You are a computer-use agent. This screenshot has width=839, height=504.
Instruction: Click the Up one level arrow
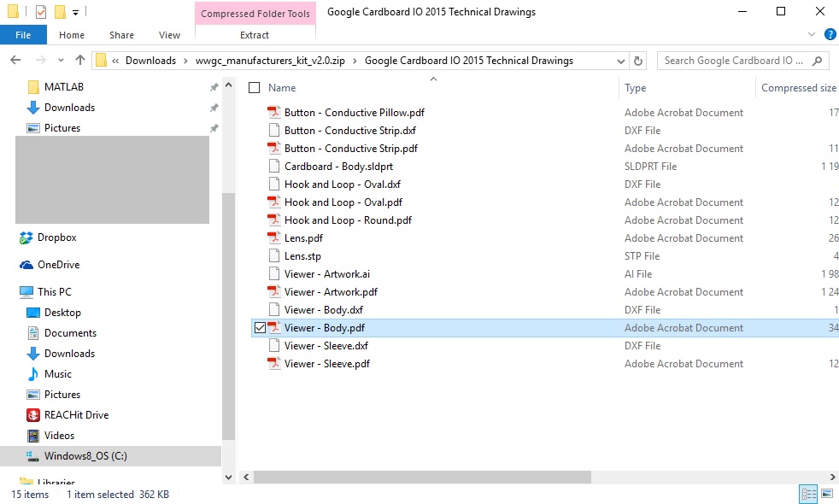(x=80, y=61)
